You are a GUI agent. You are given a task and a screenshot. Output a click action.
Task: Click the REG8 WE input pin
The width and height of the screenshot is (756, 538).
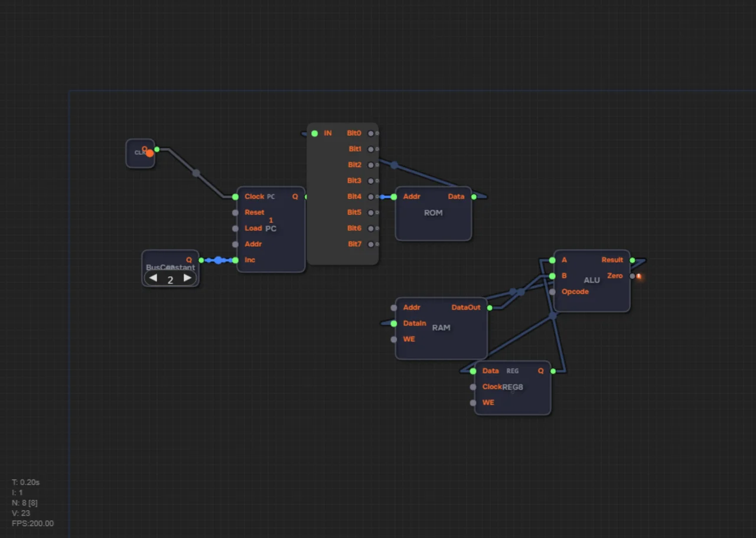click(x=473, y=403)
